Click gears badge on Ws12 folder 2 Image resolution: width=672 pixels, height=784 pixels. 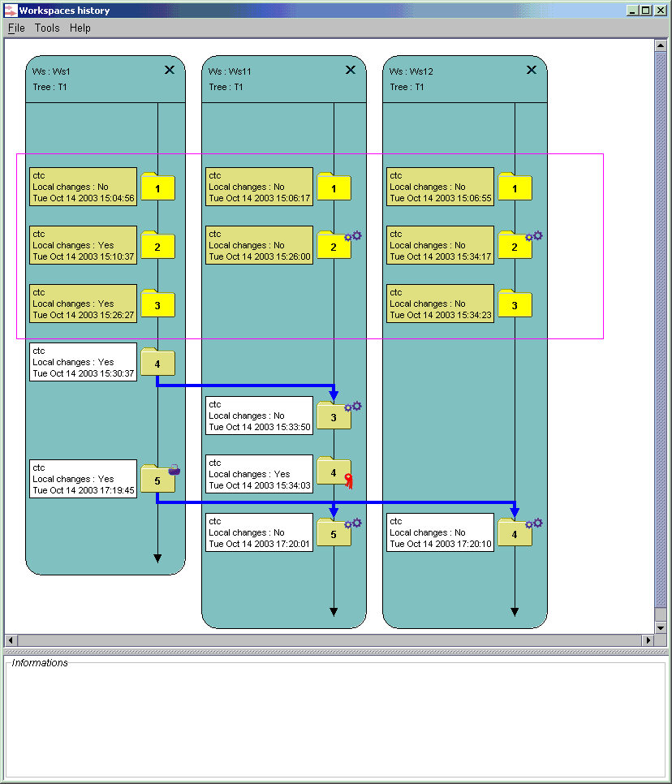[x=534, y=235]
